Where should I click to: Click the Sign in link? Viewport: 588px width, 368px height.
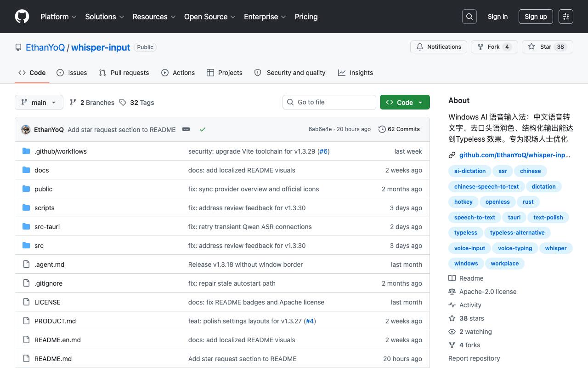coord(498,17)
